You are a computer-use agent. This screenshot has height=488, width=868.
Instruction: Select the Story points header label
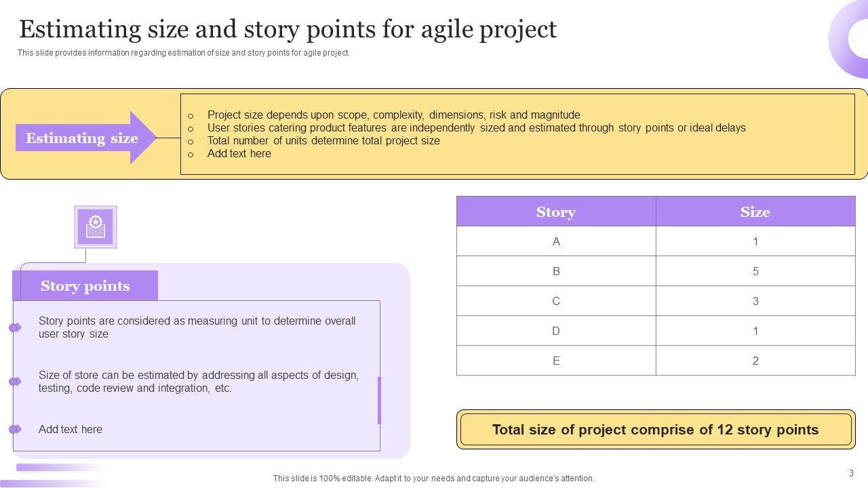(85, 286)
